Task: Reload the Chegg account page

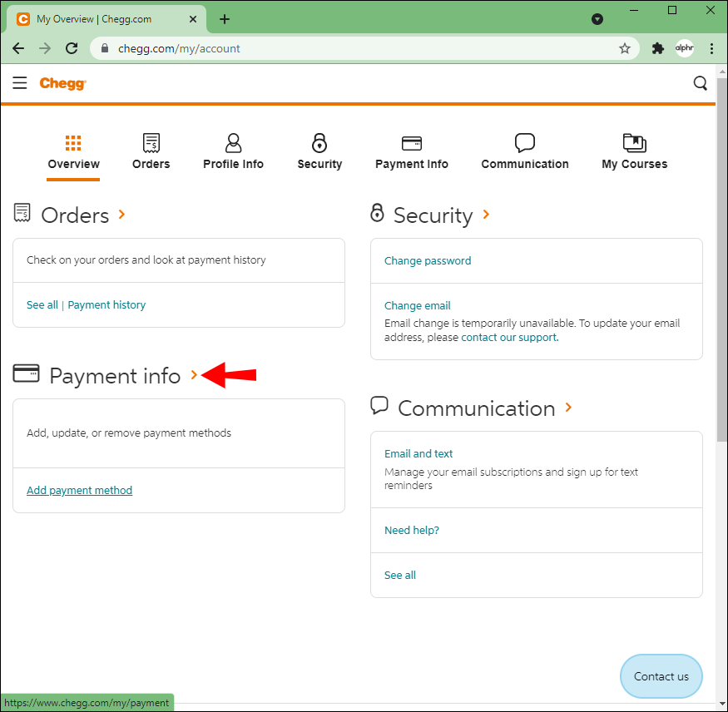Action: pos(72,48)
